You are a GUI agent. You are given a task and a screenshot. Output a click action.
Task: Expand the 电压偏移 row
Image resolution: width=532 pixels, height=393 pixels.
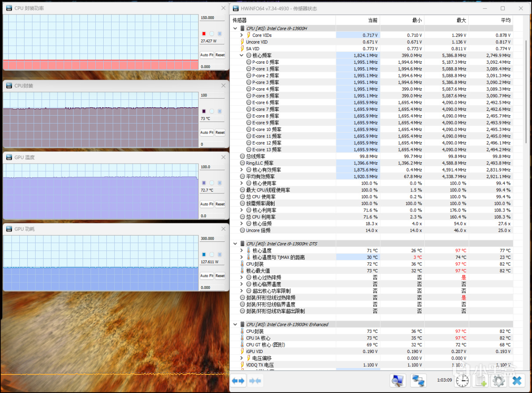pos(242,358)
